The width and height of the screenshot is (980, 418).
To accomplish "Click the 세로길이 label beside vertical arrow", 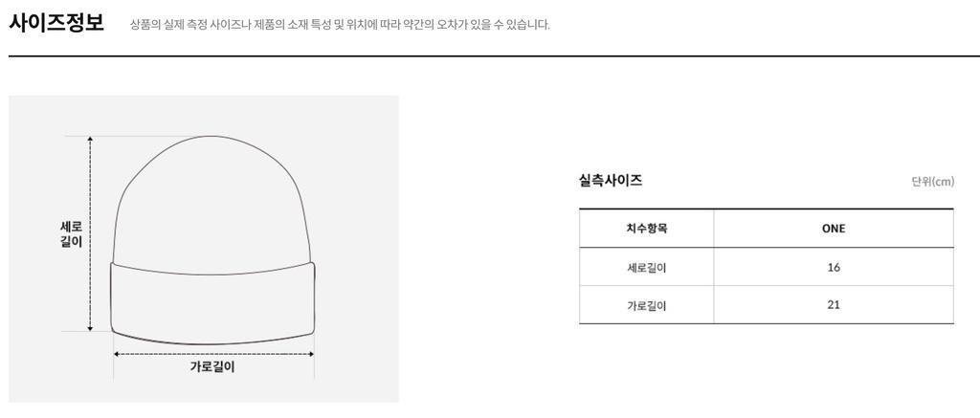I will pos(71,233).
